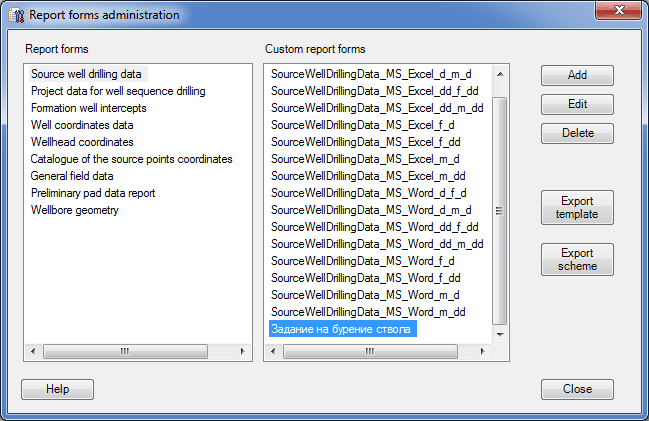Select Catalogue of the source points coordinates

coord(131,159)
